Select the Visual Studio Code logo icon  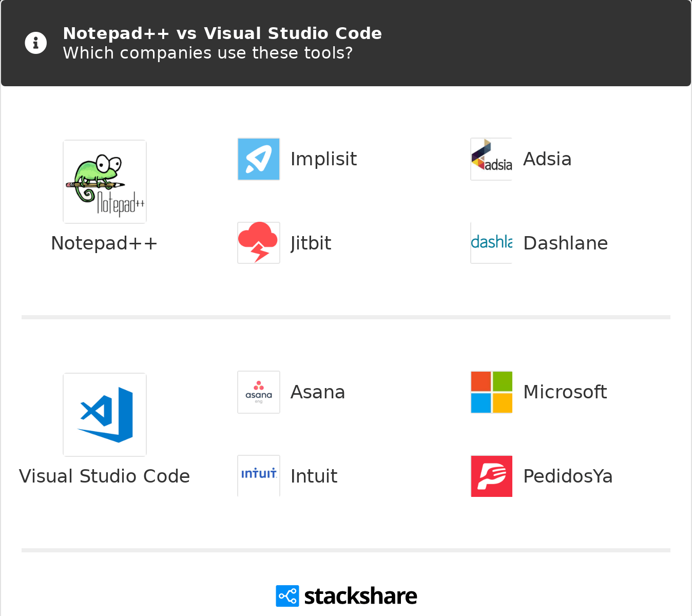[x=104, y=414]
